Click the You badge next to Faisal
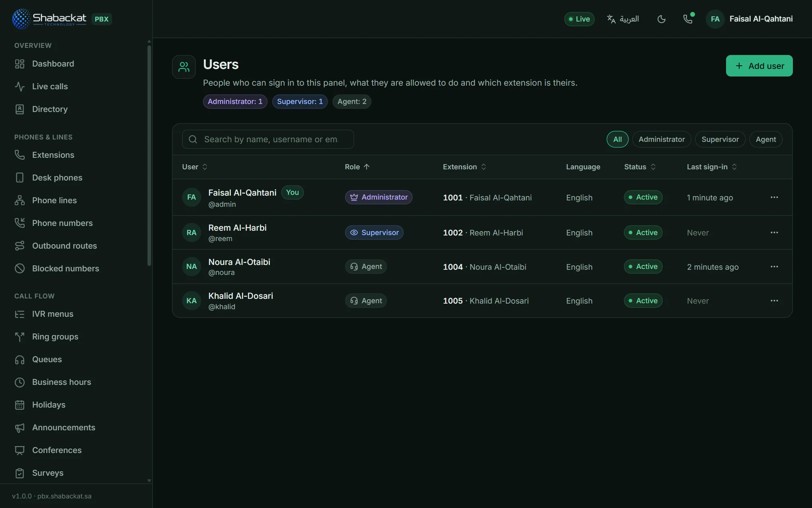The height and width of the screenshot is (508, 812). [x=292, y=192]
